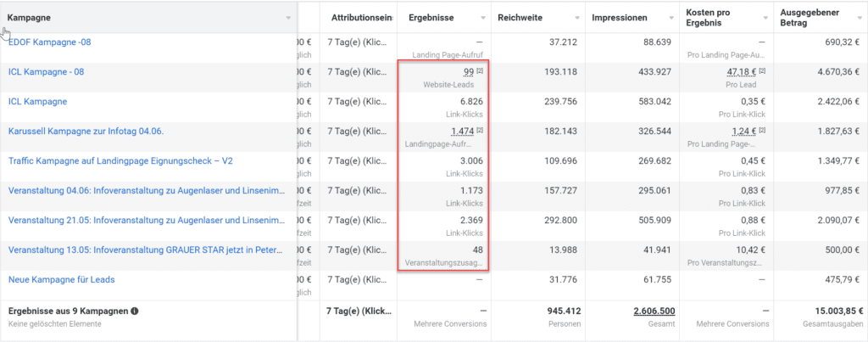Image resolution: width=868 pixels, height=342 pixels.
Task: Open the Kosten pro Ergebnis column dropdown
Action: click(765, 18)
